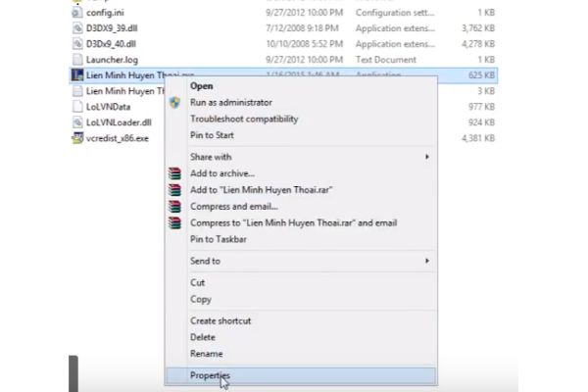The height and width of the screenshot is (392, 588).
Task: Select the vcredist_x86.exe installer icon
Action: [x=76, y=138]
